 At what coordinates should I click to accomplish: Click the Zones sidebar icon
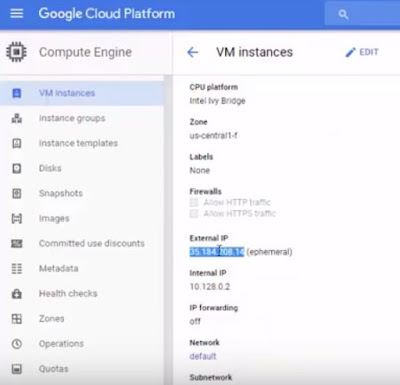[x=17, y=319]
